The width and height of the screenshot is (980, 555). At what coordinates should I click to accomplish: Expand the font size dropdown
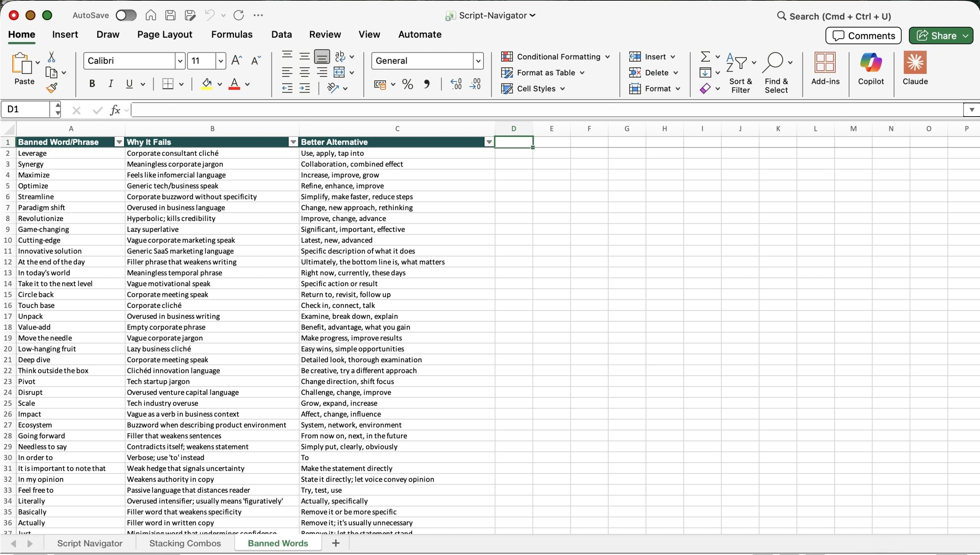(x=220, y=61)
